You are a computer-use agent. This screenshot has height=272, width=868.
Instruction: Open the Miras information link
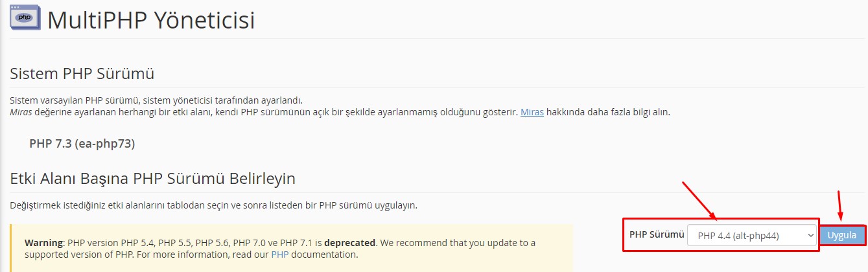tap(532, 112)
